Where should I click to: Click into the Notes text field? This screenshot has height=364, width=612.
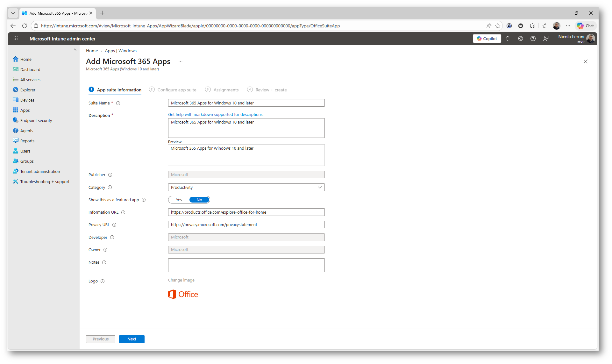pos(246,265)
